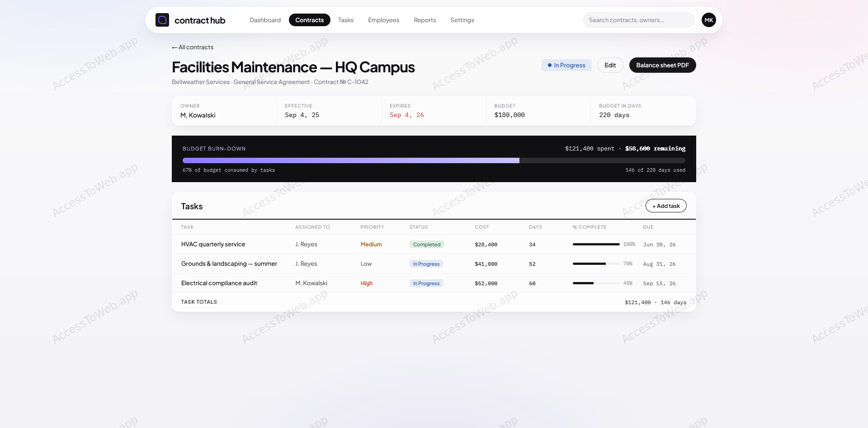868x428 pixels.
Task: Click the contract hub logo icon
Action: click(x=162, y=20)
